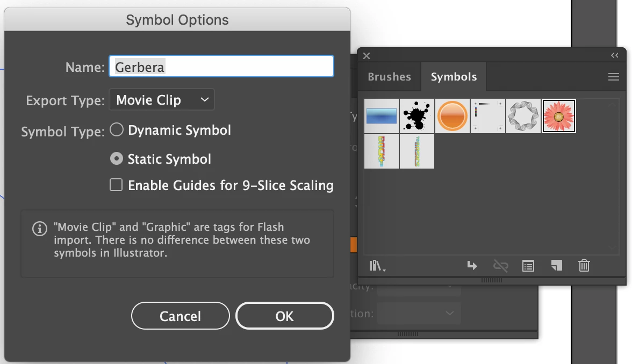Select the Gerbera flower symbol thumbnail
The width and height of the screenshot is (632, 364).
pyautogui.click(x=559, y=116)
